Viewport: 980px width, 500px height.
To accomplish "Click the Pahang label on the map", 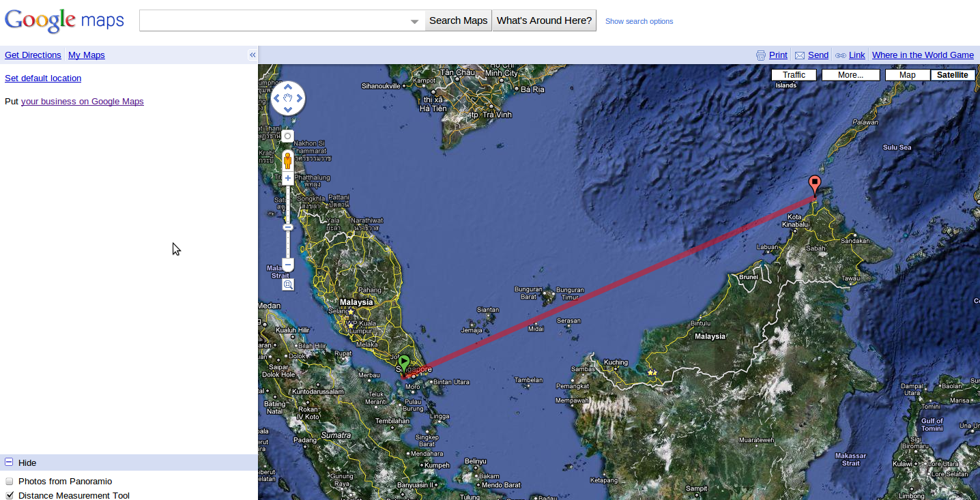I will pyautogui.click(x=370, y=291).
